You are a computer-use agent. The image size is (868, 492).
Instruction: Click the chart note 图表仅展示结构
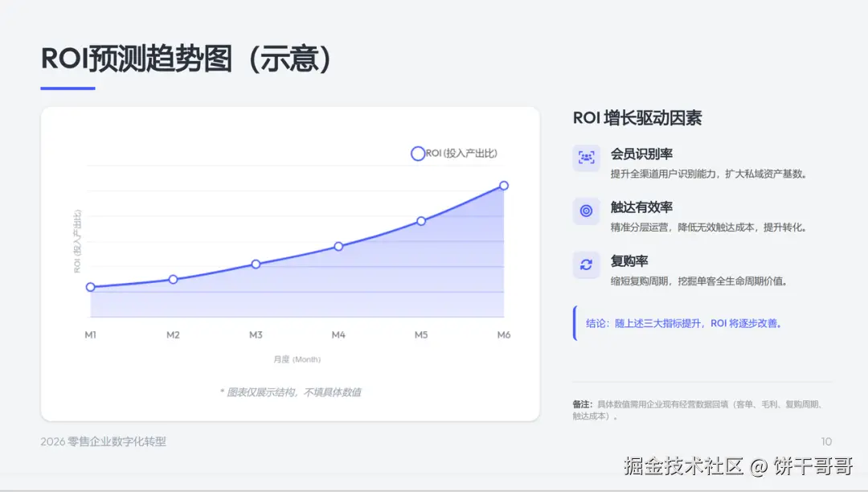pyautogui.click(x=291, y=392)
